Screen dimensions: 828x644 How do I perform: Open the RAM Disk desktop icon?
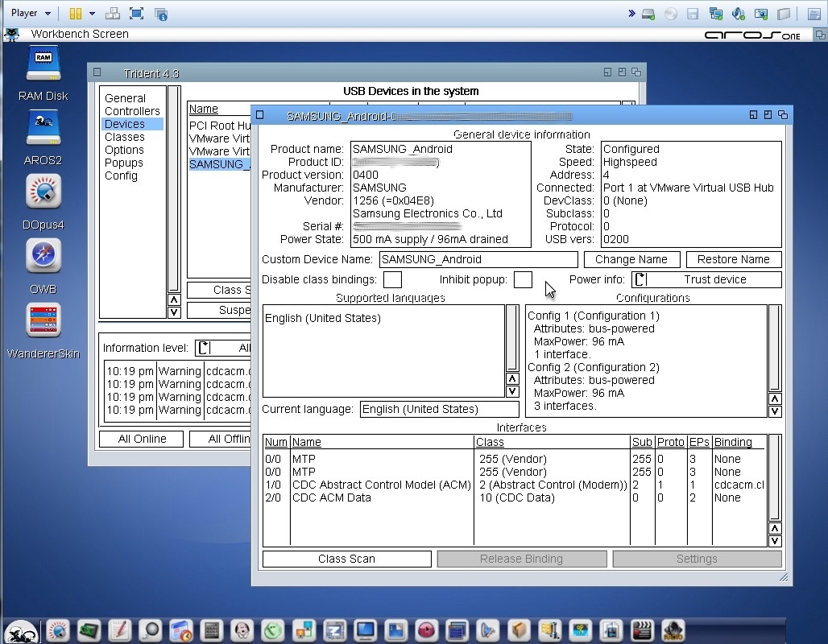coord(43,64)
